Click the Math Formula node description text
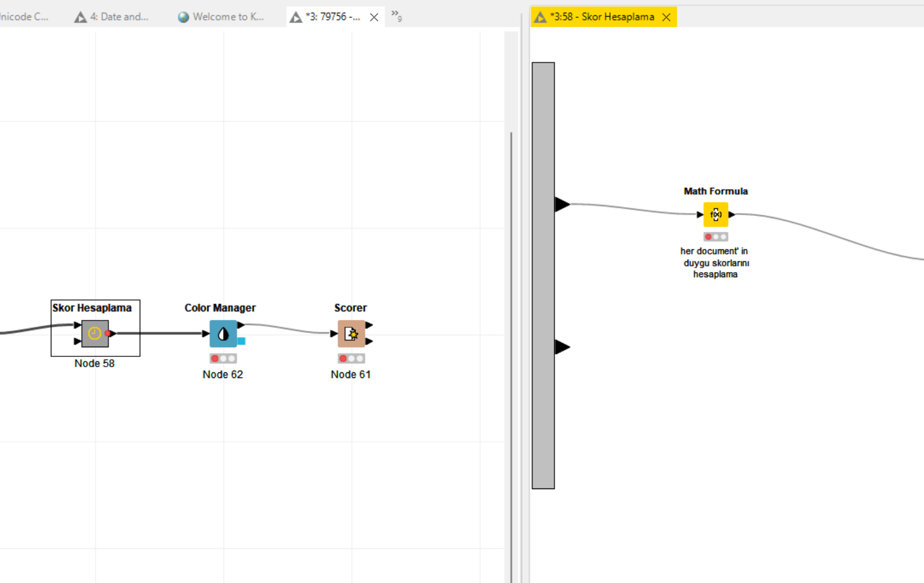The height and width of the screenshot is (583, 924). pyautogui.click(x=715, y=262)
